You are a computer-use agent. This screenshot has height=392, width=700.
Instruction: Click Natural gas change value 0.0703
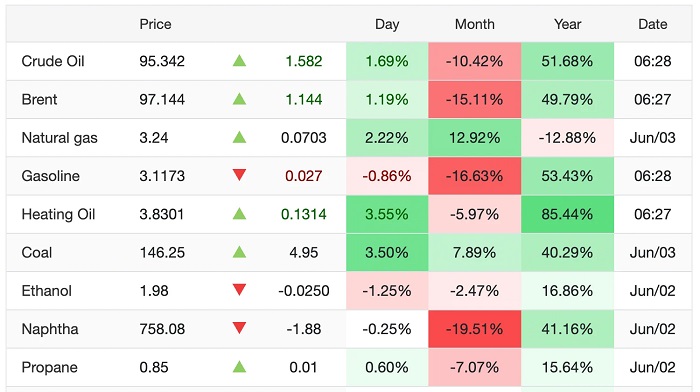[304, 138]
